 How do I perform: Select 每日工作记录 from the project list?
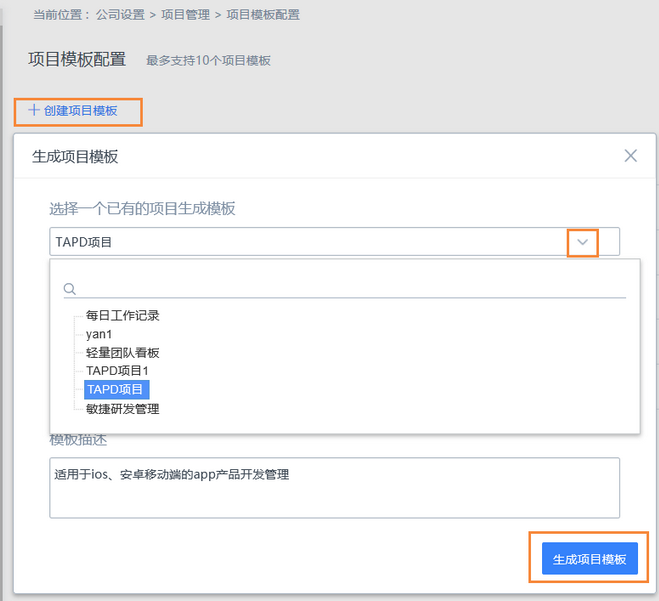pos(122,315)
